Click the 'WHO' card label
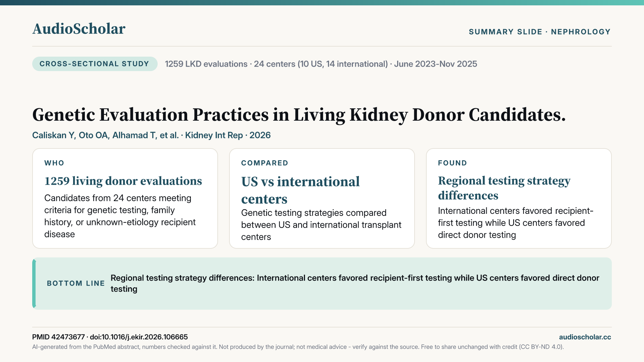 (x=54, y=163)
